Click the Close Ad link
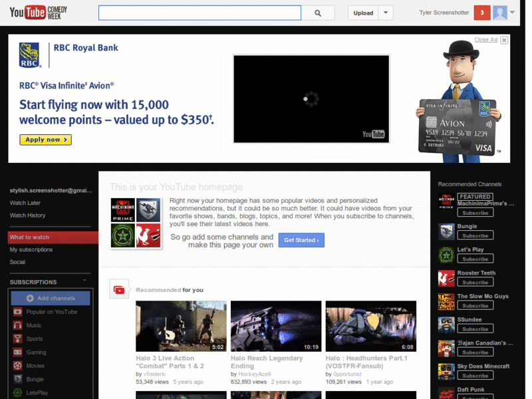This screenshot has height=399, width=532. [486, 40]
